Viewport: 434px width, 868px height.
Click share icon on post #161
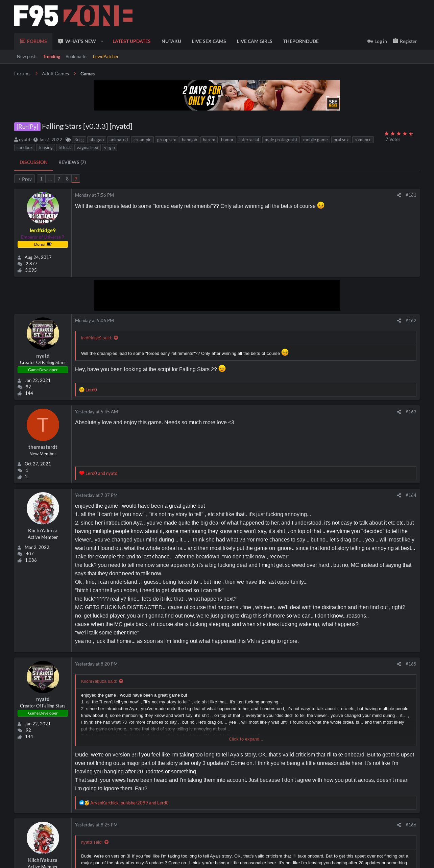(x=399, y=195)
